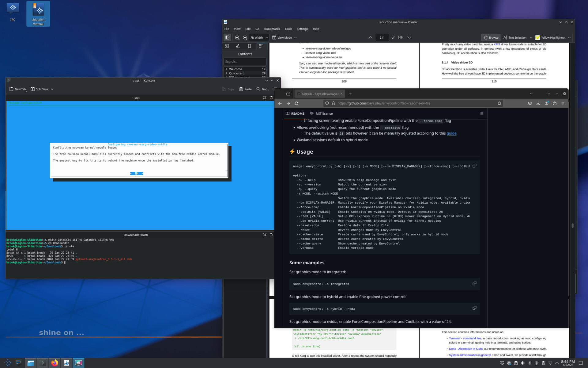Image resolution: width=588 pixels, height=368 pixels.
Task: Maximize the Downloads bash split pane
Action: [x=265, y=235]
